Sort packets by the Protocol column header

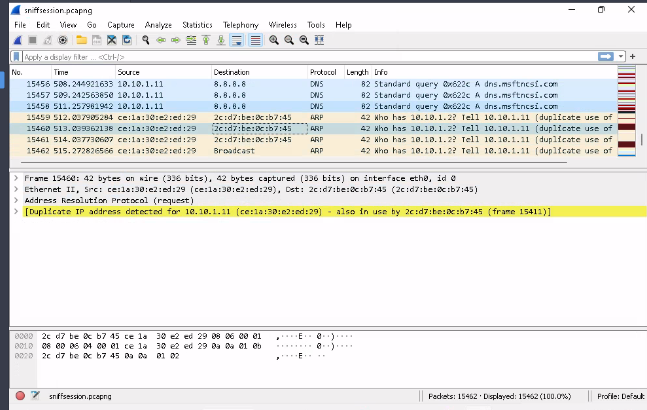pyautogui.click(x=323, y=73)
